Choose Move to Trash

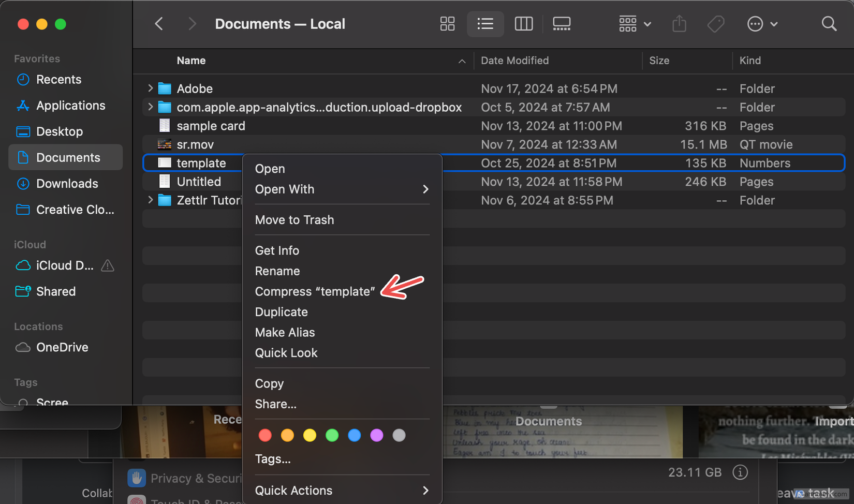[294, 219]
